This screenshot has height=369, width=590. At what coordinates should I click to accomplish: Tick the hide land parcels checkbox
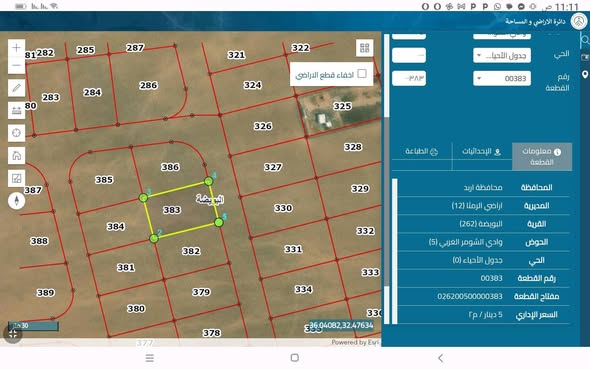pos(362,74)
